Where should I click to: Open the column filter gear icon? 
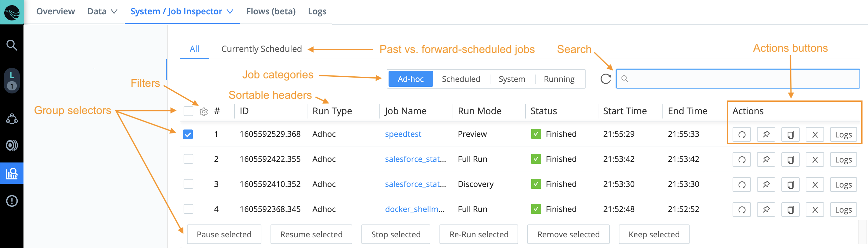coord(203,112)
